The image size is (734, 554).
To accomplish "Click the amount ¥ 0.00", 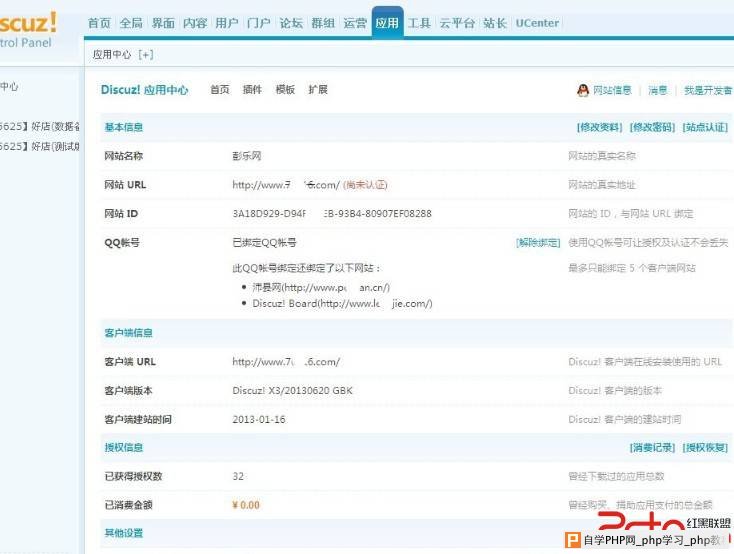I will pyautogui.click(x=246, y=505).
